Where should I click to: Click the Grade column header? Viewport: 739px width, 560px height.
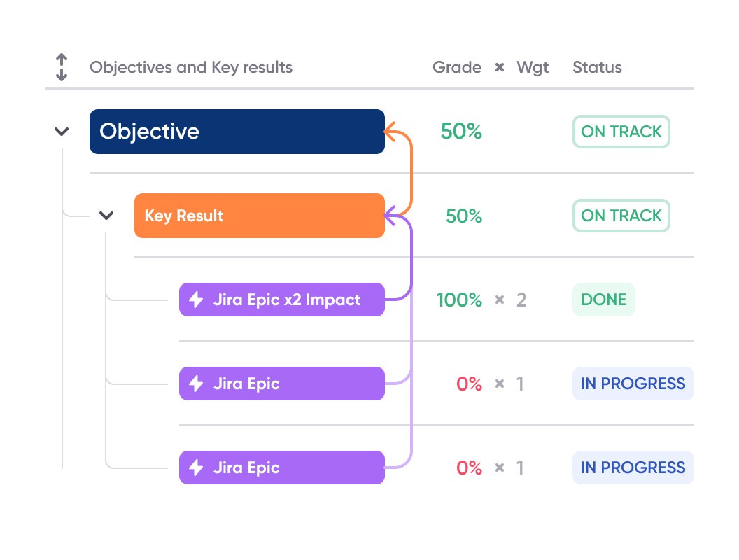[x=457, y=67]
